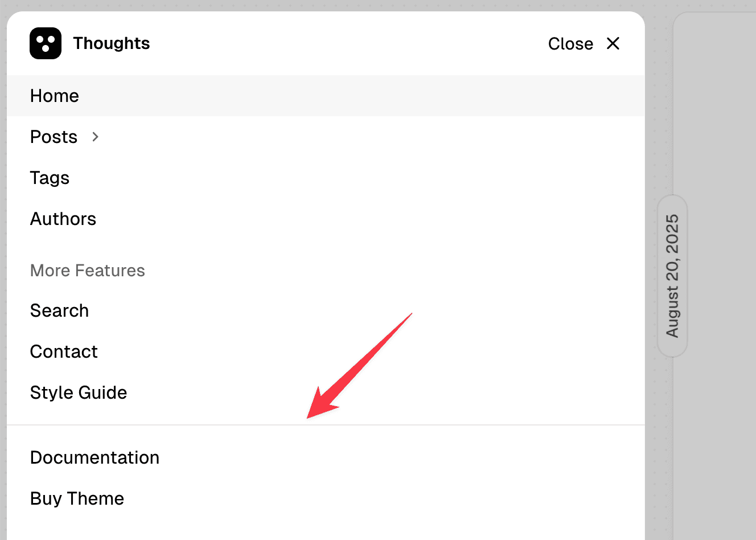Go to the Contact page
This screenshot has width=756, height=540.
pyautogui.click(x=64, y=351)
